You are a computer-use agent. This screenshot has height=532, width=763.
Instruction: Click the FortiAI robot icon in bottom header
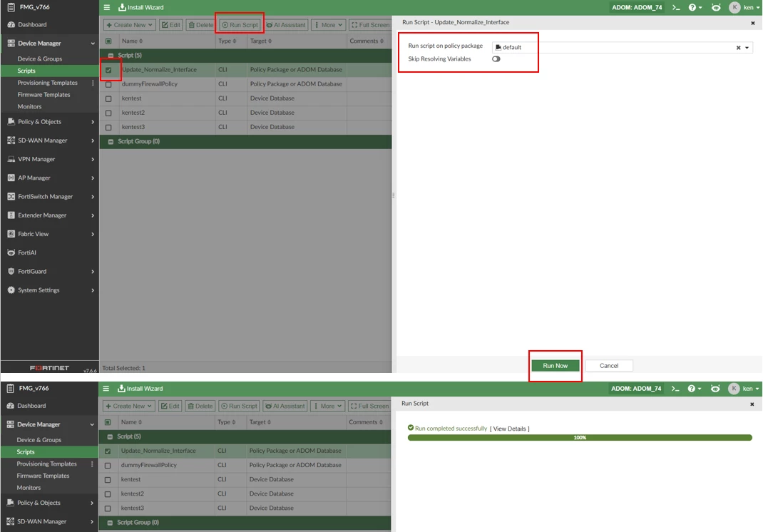pos(715,389)
